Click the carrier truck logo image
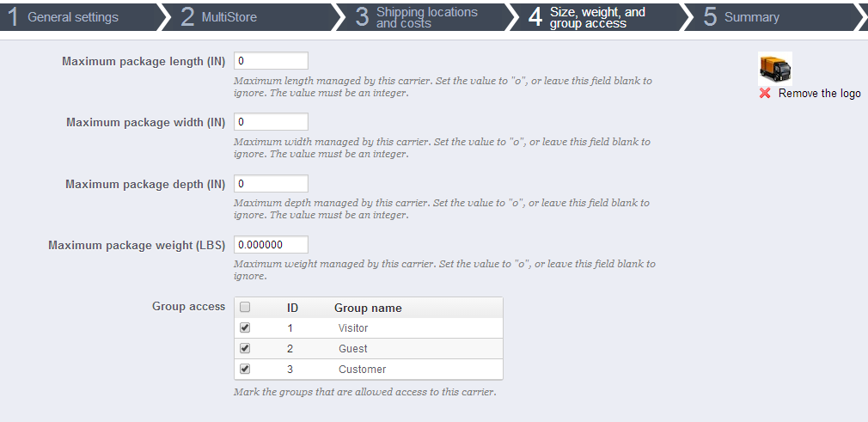The height and width of the screenshot is (422, 868). 774,67
